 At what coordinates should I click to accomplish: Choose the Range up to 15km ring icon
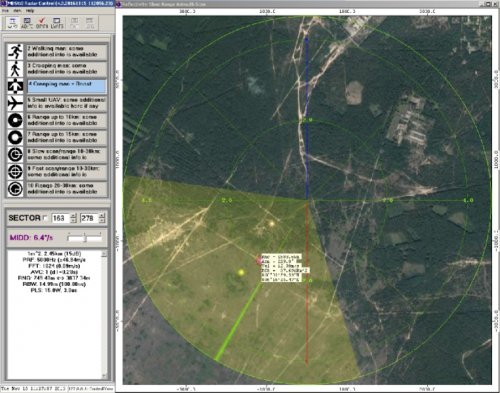click(15, 137)
